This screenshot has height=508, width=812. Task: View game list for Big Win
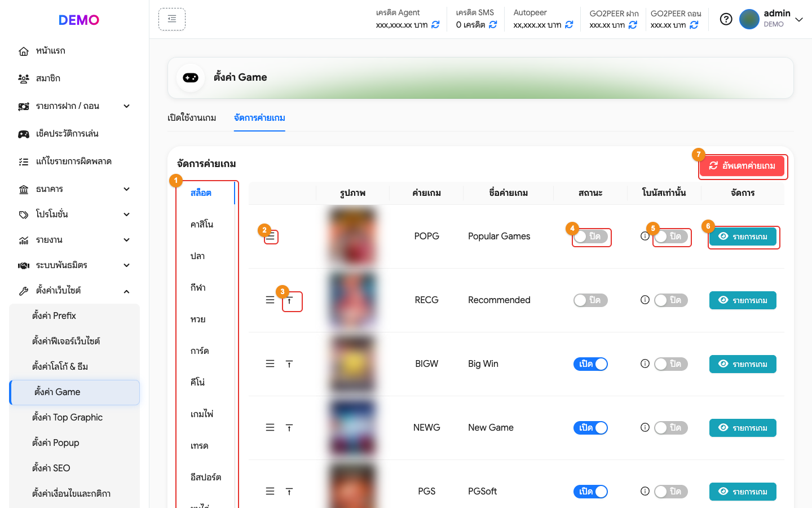(743, 364)
